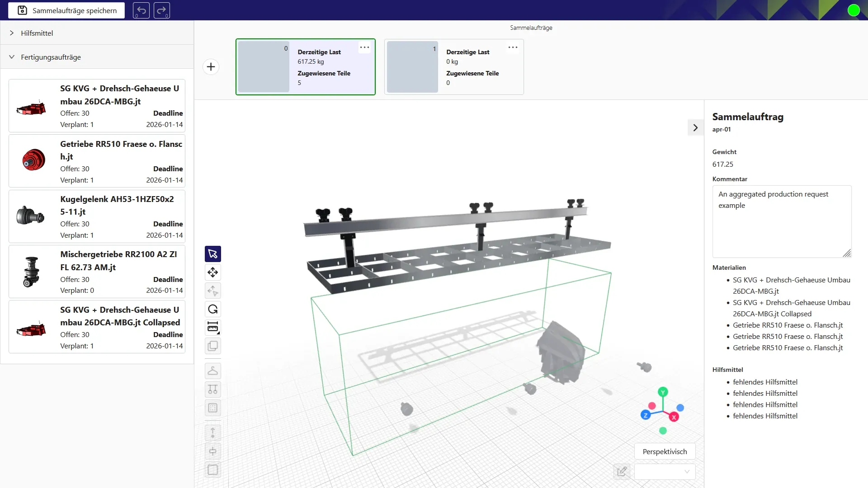Click the hanger tool icon
The height and width of the screenshot is (488, 868).
pyautogui.click(x=212, y=371)
